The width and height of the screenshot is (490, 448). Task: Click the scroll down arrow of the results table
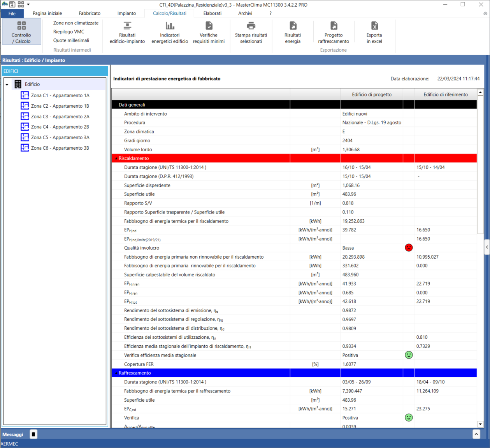click(480, 424)
